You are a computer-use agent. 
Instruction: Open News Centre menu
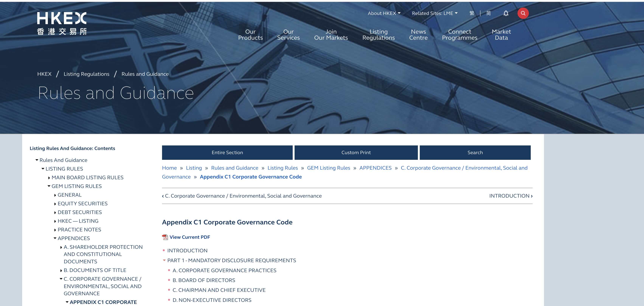point(418,35)
